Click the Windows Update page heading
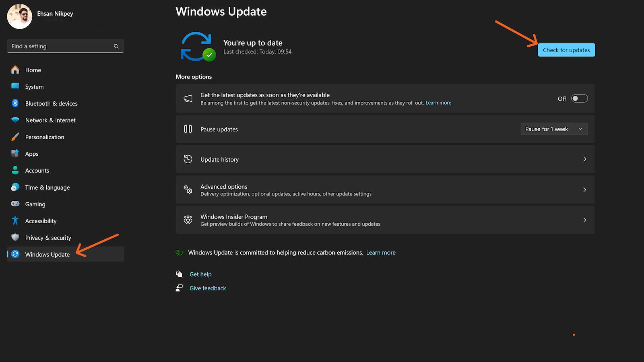This screenshot has height=362, width=644. click(221, 12)
